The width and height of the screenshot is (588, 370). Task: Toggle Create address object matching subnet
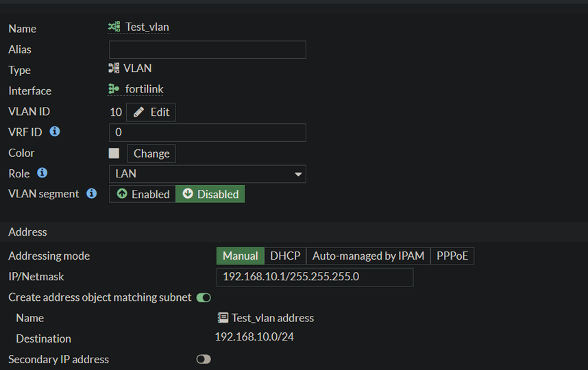tap(204, 297)
